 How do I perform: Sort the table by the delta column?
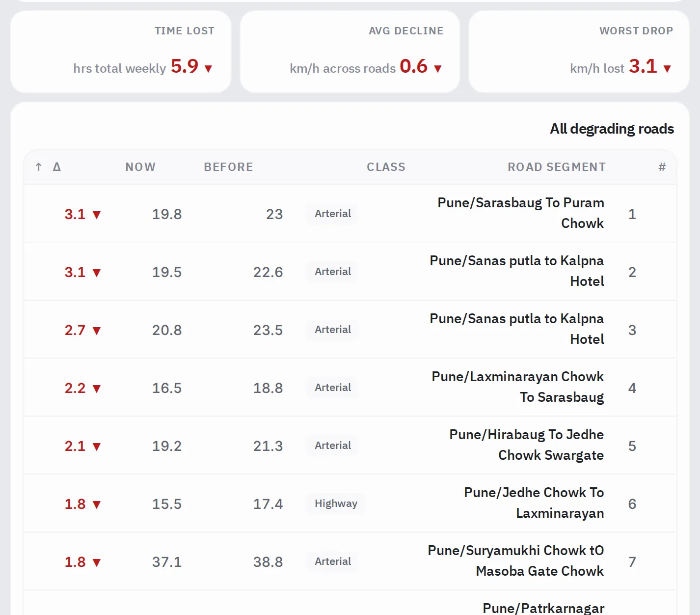(x=48, y=167)
